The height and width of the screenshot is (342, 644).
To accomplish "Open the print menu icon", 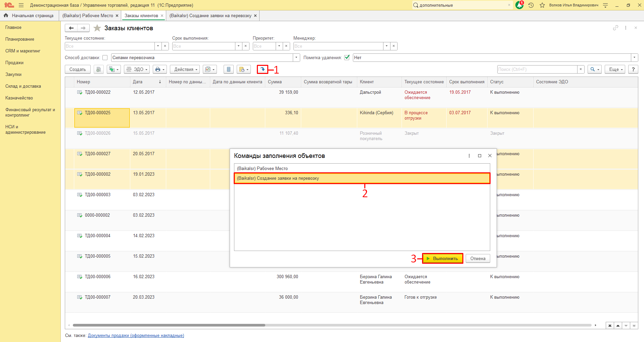I will pyautogui.click(x=160, y=69).
